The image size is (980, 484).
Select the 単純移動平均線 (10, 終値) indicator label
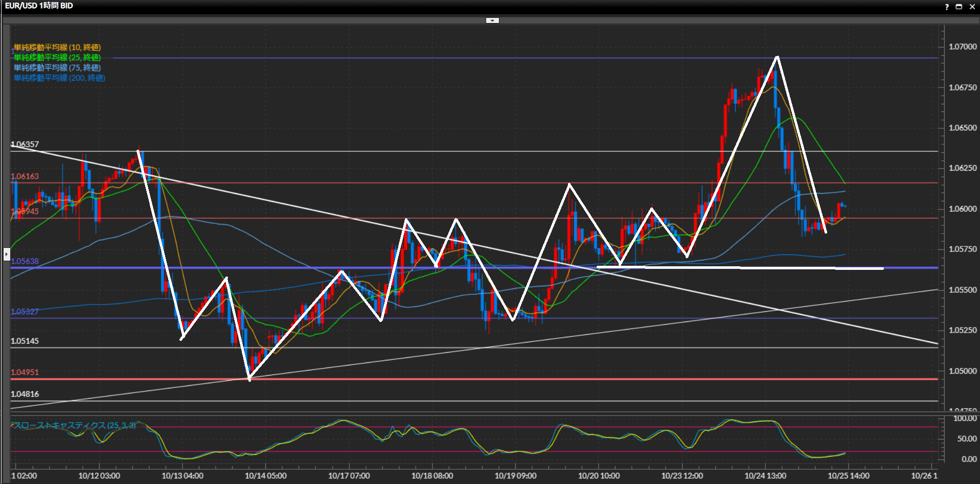click(x=57, y=48)
